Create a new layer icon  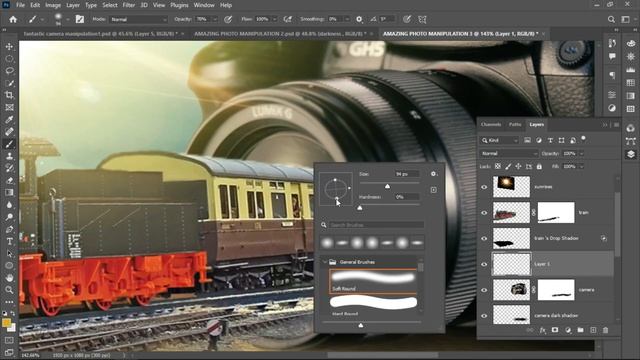tap(593, 330)
